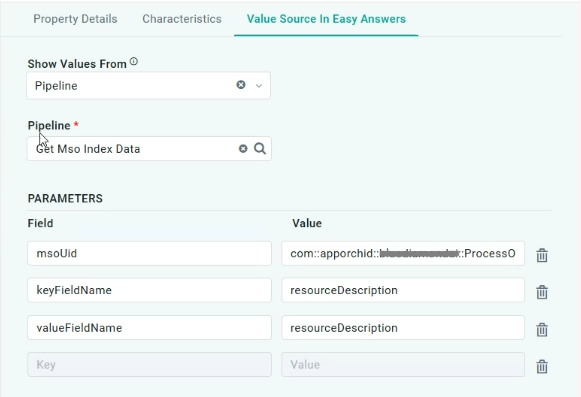Show info tooltip beside Show Values From
Image resolution: width=581 pixels, height=397 pixels.
point(134,62)
